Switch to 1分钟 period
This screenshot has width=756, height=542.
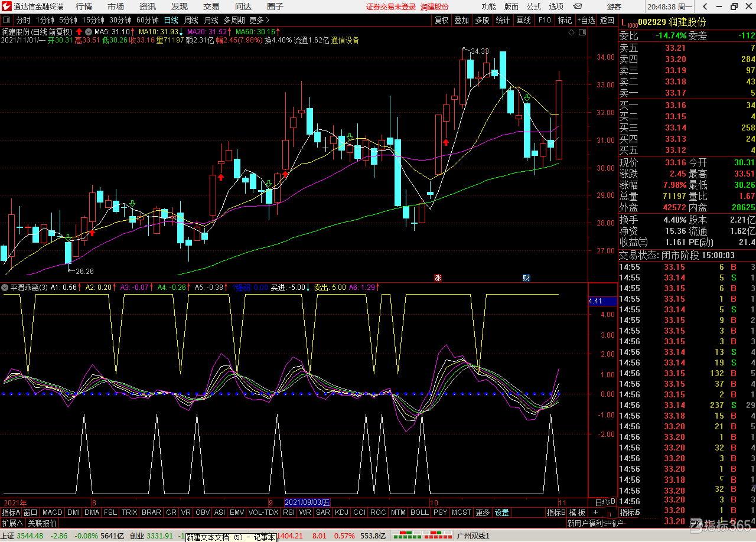pos(45,20)
